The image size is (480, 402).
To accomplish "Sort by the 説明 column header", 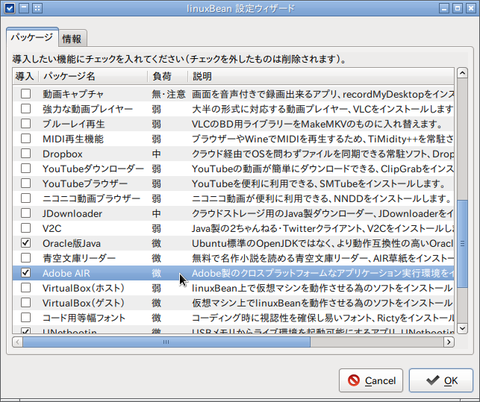I will tap(321, 76).
